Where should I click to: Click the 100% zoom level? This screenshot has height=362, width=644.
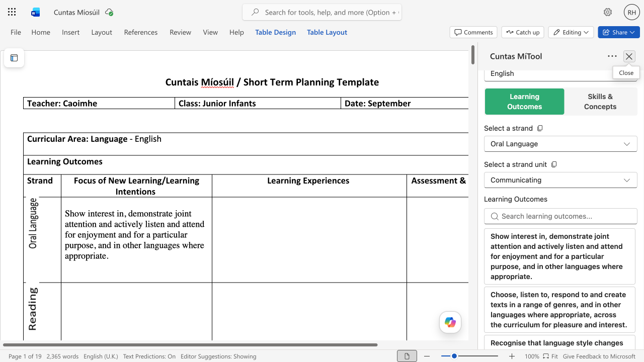coord(532,356)
